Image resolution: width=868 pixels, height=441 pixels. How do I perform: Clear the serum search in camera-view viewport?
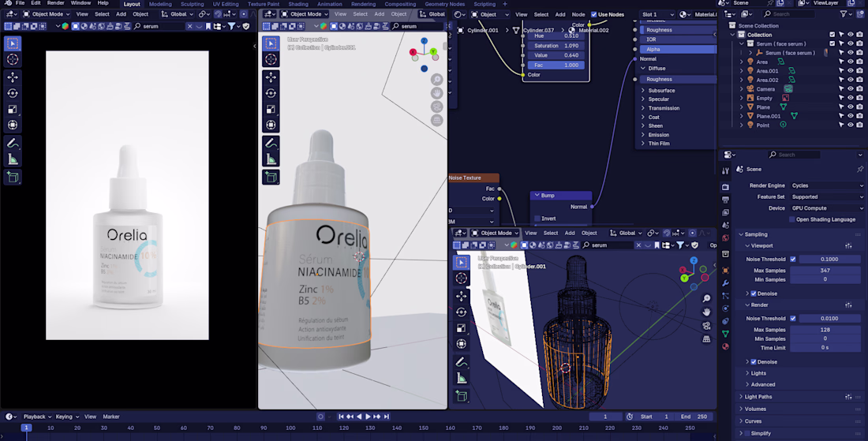coord(190,26)
